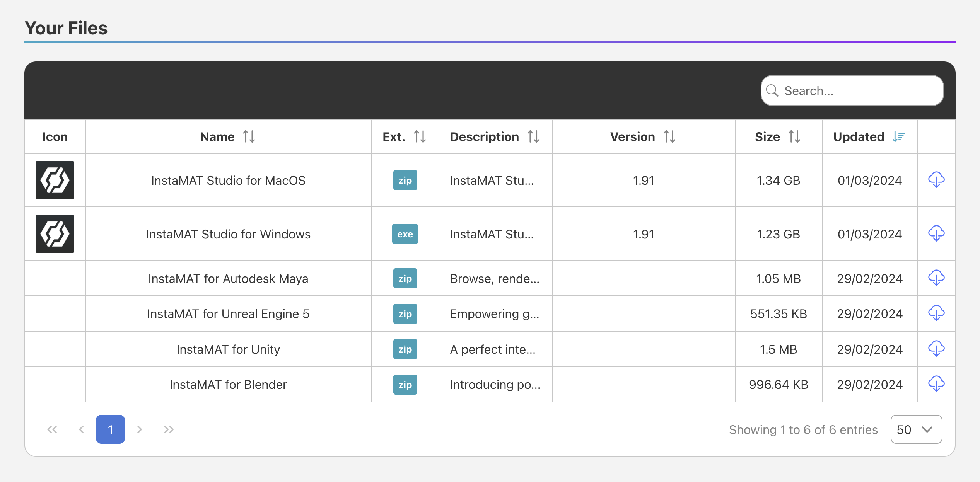Select page 1 in pagination
980x482 pixels.
(110, 429)
